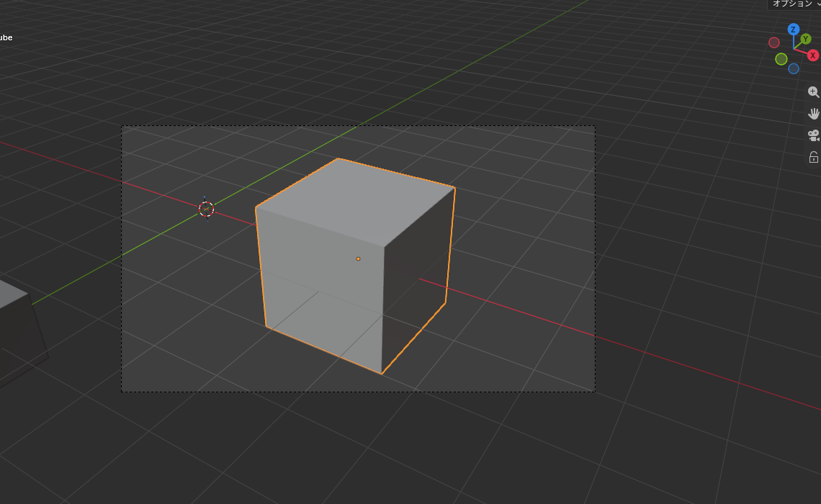Click the blue Z axis on the gizmo

tap(793, 30)
